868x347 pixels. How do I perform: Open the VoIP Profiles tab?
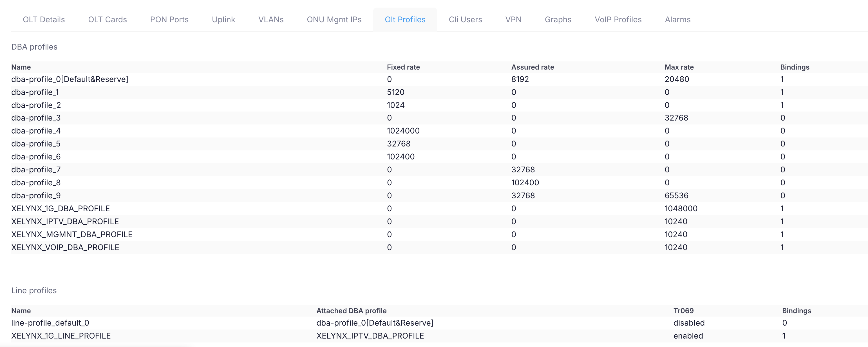tap(618, 19)
